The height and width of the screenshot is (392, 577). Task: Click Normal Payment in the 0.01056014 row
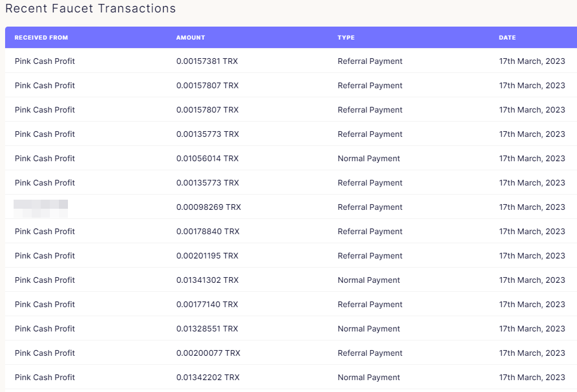point(369,158)
